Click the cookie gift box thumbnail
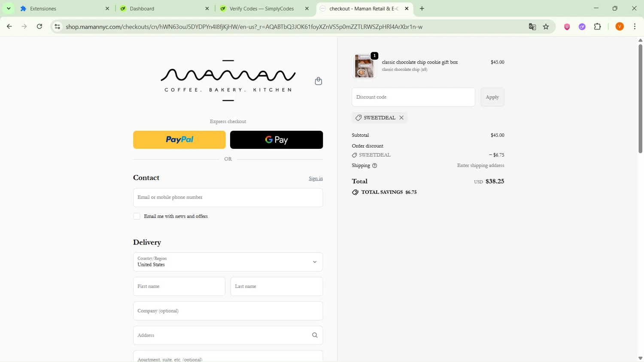 pyautogui.click(x=364, y=66)
